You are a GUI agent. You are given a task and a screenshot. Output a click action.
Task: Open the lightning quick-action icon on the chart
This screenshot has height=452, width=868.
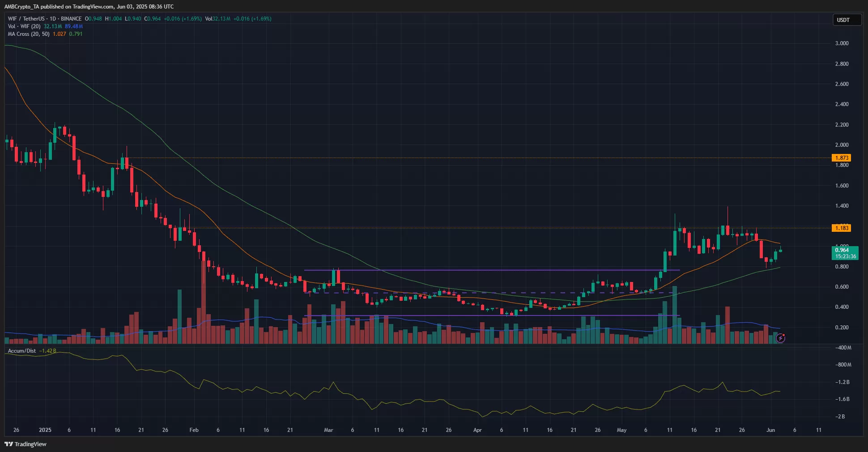tap(780, 338)
